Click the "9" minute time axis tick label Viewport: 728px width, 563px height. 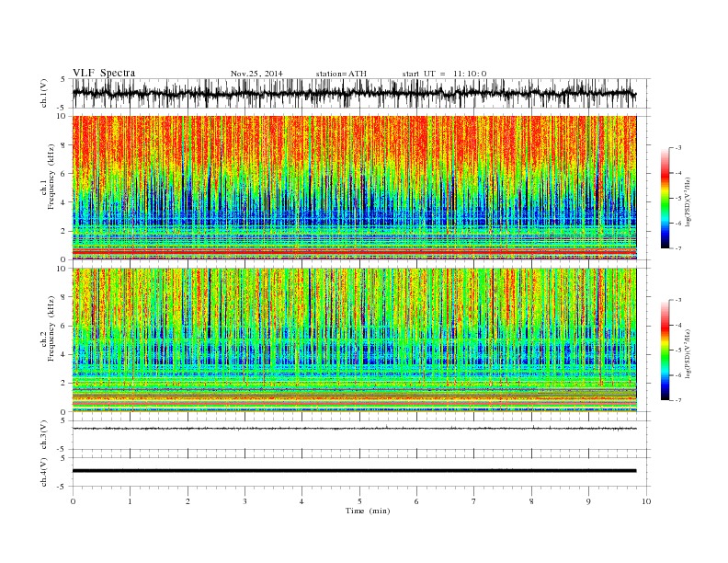588,501
